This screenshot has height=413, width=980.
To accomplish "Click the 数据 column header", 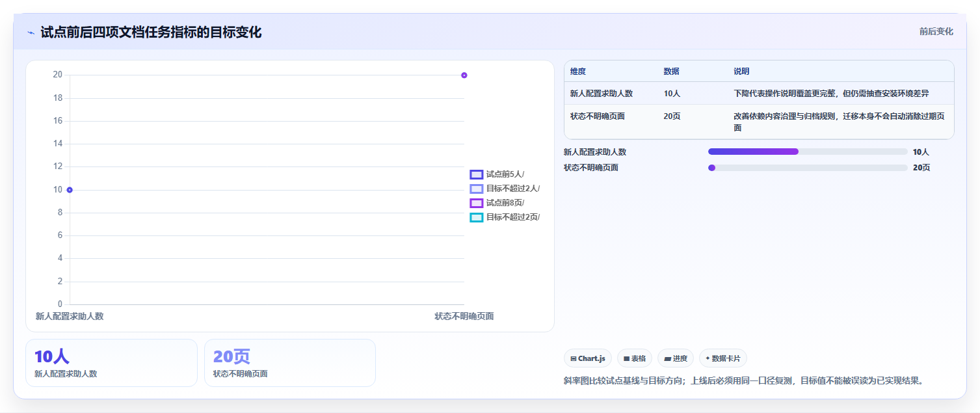I will [671, 72].
